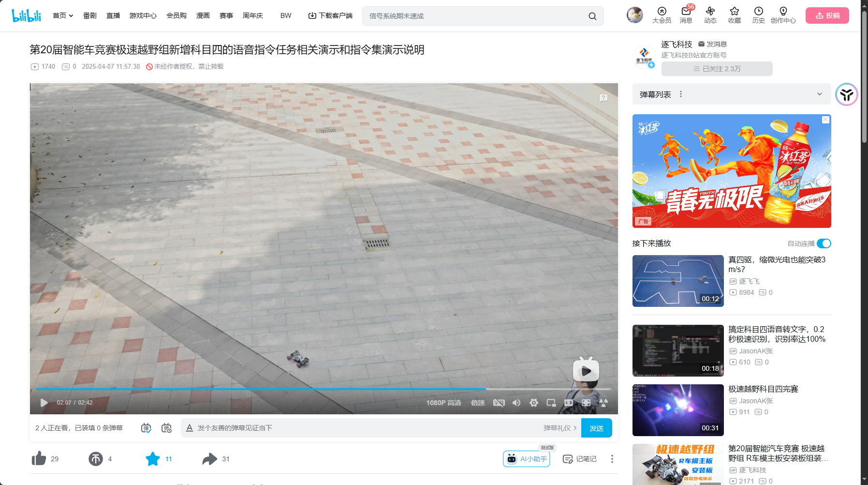Open 游戏中心 in top navigation
The height and width of the screenshot is (485, 868).
pyautogui.click(x=143, y=15)
